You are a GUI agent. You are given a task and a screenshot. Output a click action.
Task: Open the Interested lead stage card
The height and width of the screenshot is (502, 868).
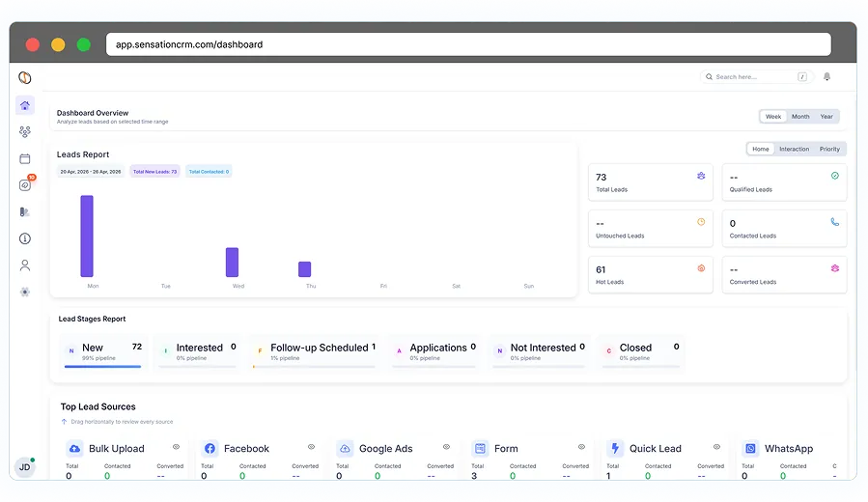click(x=198, y=353)
